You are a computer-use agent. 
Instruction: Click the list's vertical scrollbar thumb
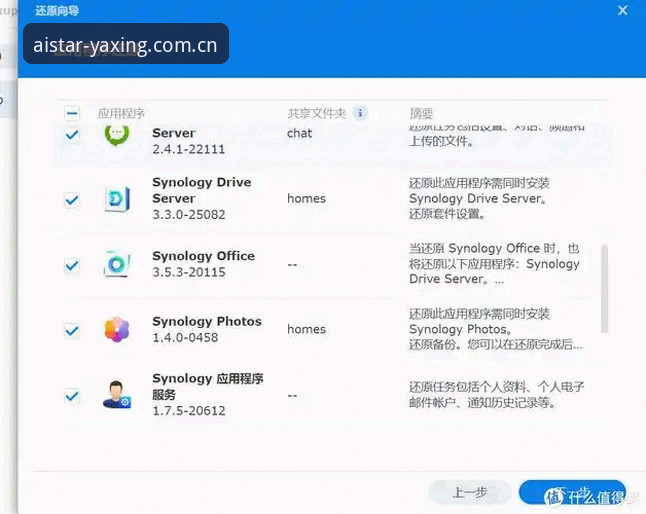[x=604, y=288]
